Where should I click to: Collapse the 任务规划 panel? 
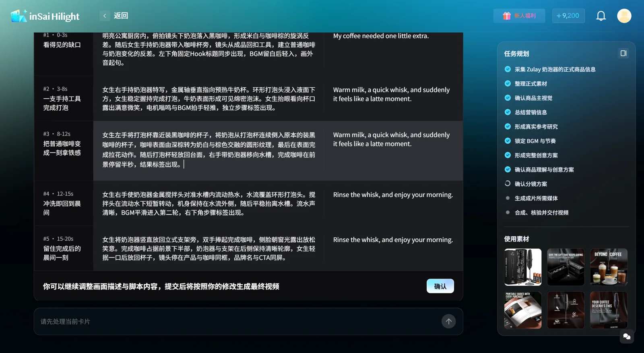(623, 53)
